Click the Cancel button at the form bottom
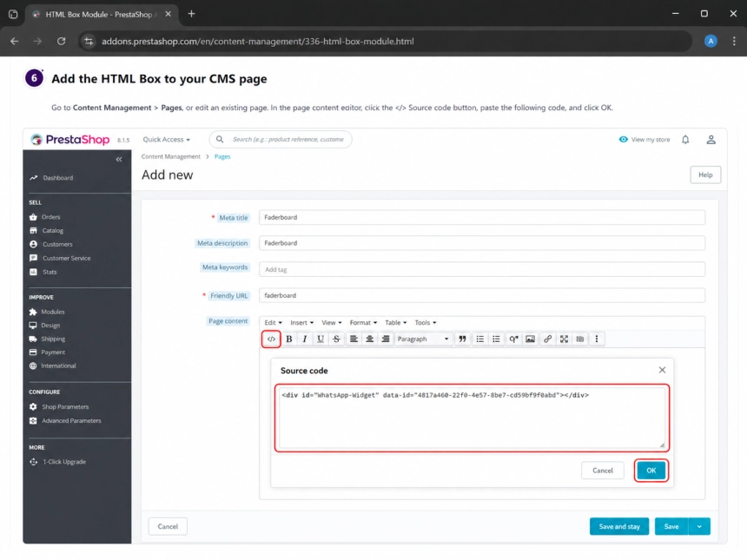Viewport: 747px width, 560px height. coord(168,526)
